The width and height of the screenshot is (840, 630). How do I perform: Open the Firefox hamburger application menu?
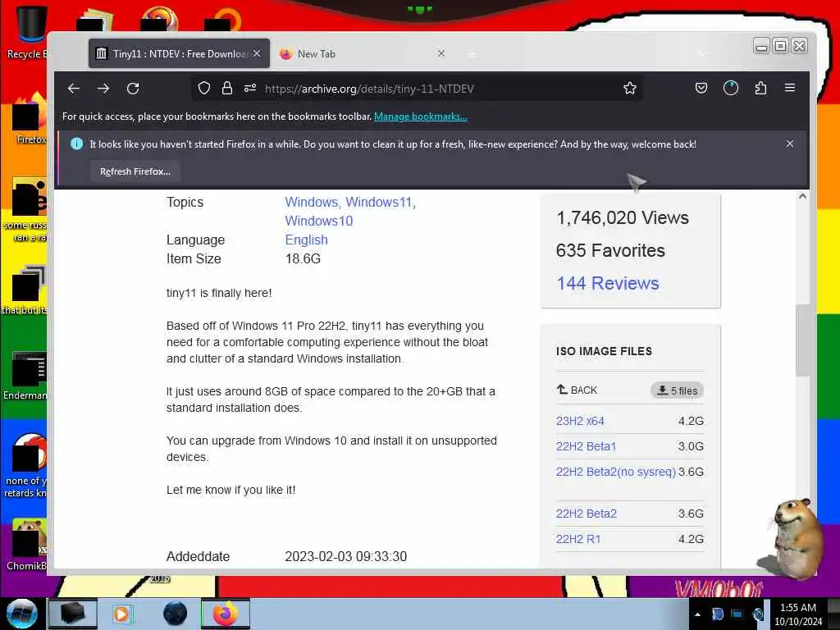click(x=790, y=88)
